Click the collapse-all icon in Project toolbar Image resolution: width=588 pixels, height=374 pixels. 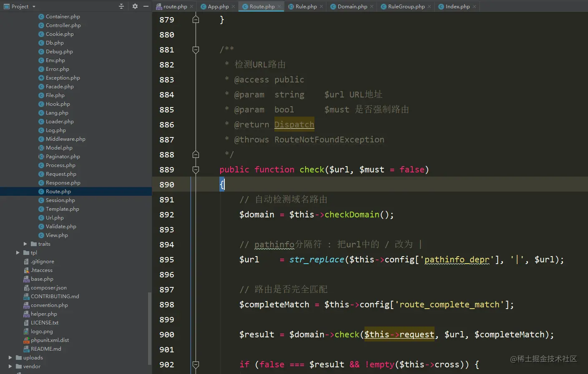tap(121, 6)
